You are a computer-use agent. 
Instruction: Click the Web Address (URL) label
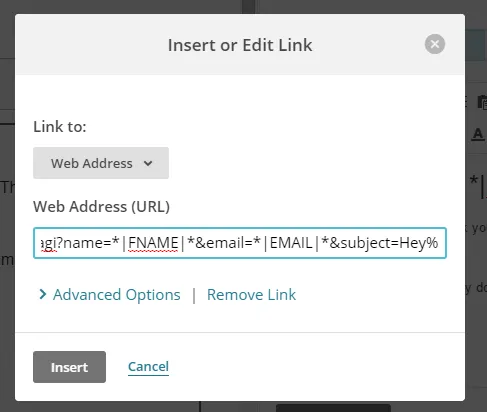tap(101, 207)
